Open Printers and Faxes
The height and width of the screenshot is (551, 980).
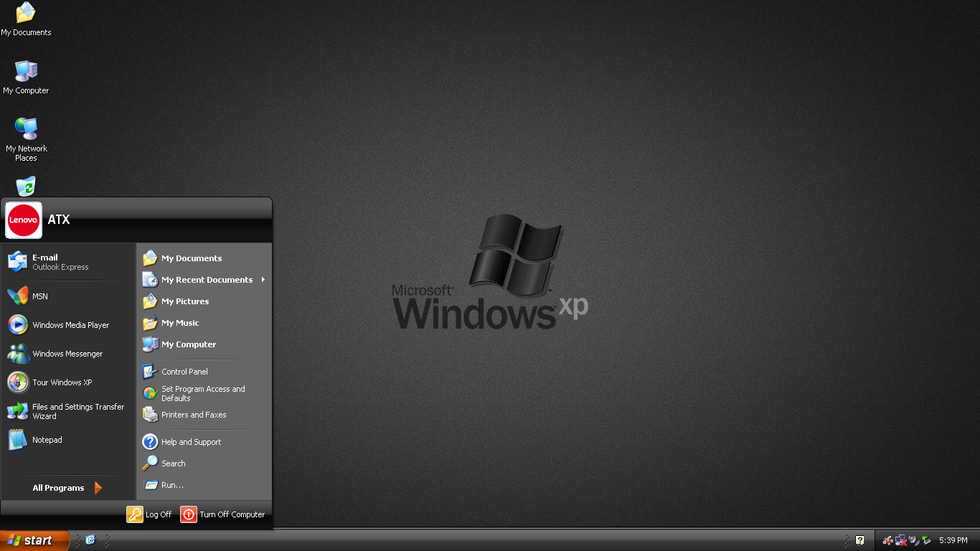(x=204, y=415)
